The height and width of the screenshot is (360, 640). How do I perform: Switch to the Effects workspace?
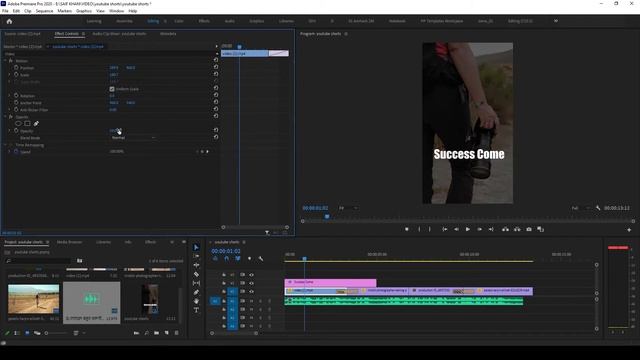[204, 21]
